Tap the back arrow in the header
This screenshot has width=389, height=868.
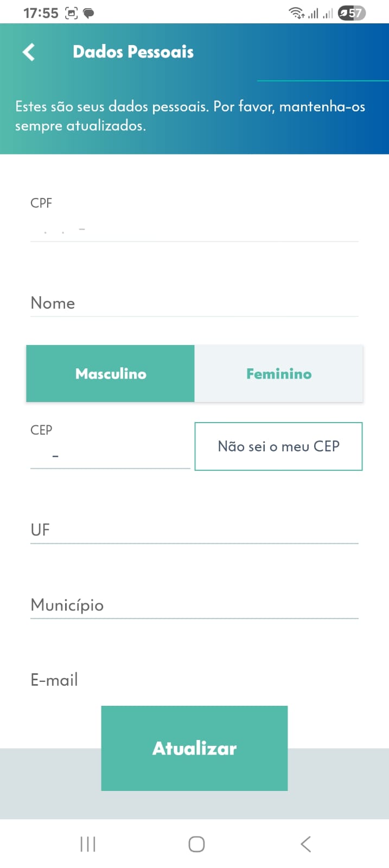29,52
